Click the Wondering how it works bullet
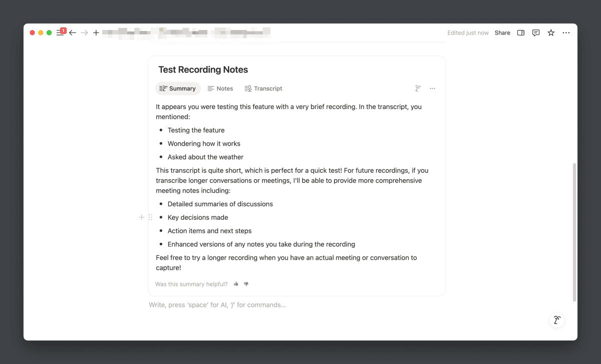 coord(204,144)
